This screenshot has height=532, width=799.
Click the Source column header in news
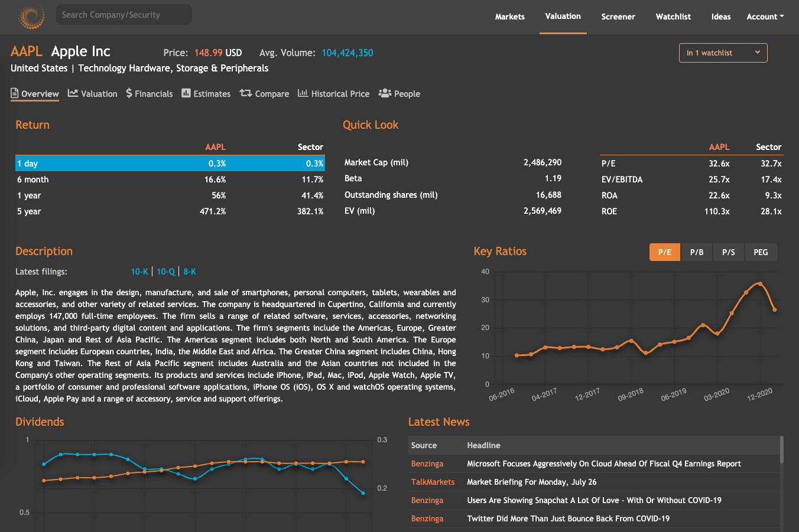[x=424, y=445]
